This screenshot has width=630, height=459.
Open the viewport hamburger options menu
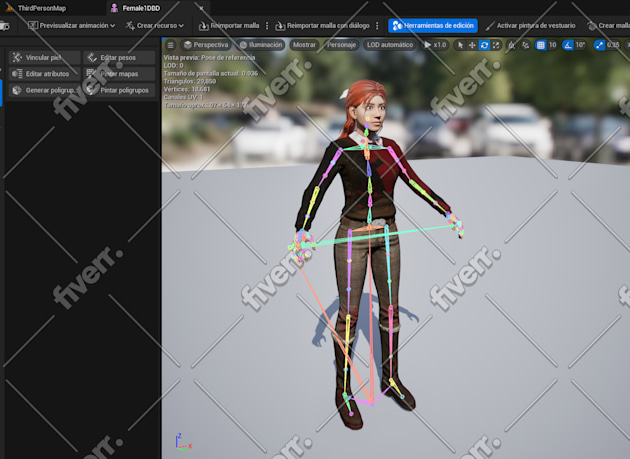click(171, 45)
